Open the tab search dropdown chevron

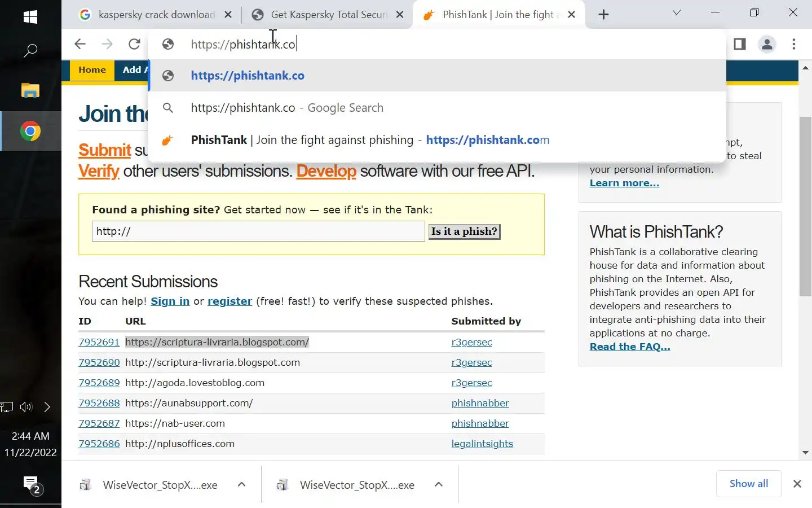[x=677, y=12]
